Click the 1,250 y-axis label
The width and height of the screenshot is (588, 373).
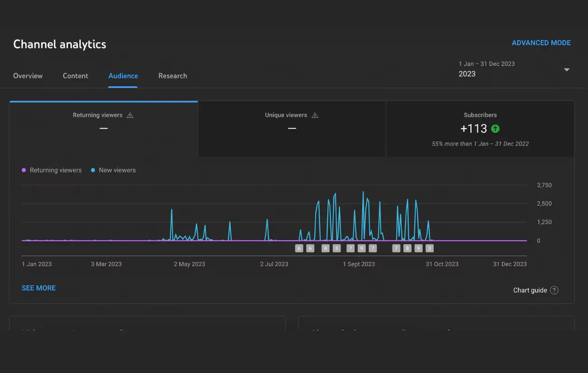(544, 222)
